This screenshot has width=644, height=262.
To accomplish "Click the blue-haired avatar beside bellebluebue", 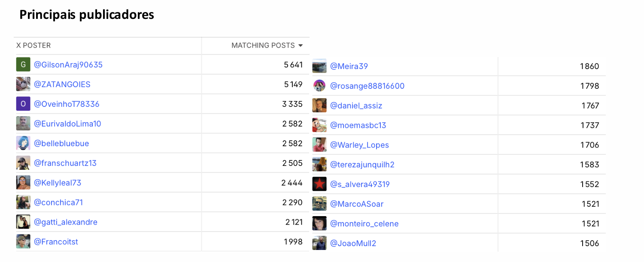I will click(x=23, y=144).
